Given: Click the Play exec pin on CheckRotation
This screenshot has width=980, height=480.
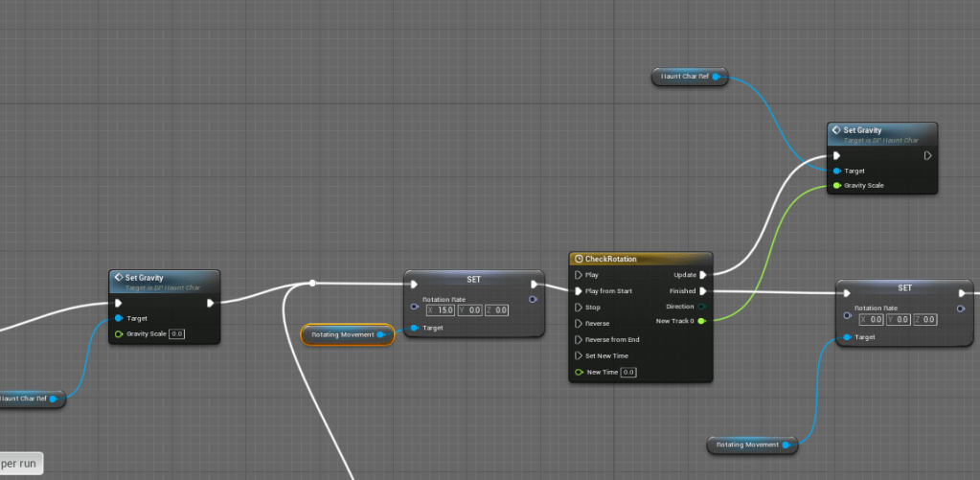Looking at the screenshot, I should pos(579,275).
